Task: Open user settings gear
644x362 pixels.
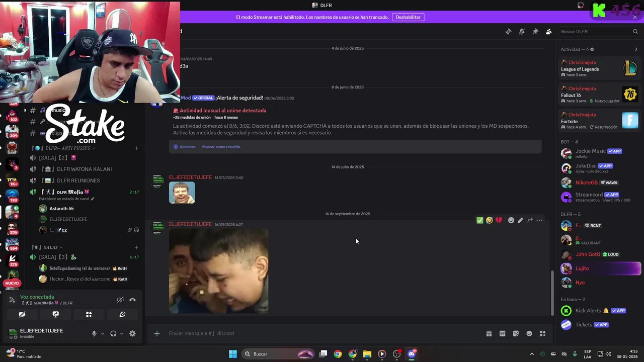Action: click(132, 333)
